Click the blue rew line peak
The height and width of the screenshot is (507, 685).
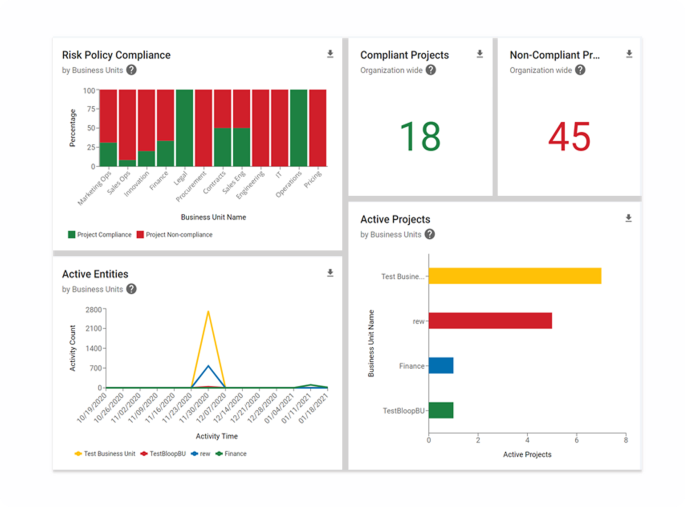208,366
